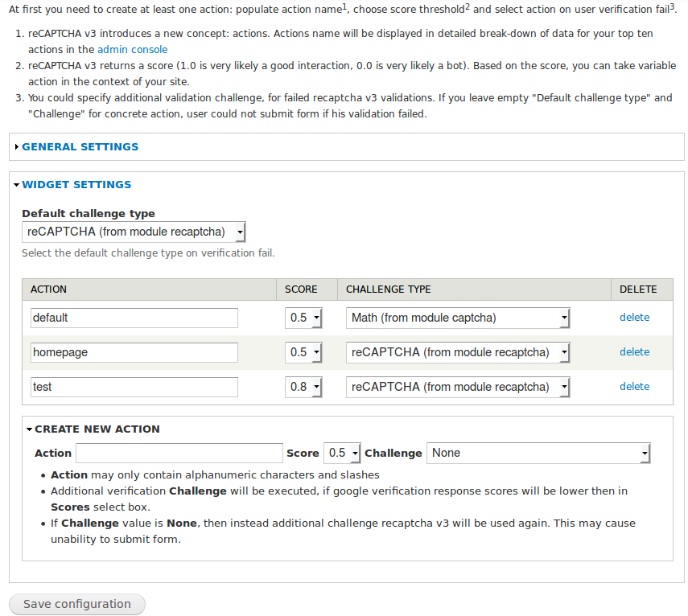Delete the default action
Image resolution: width=688 pixels, height=616 pixels.
634,318
